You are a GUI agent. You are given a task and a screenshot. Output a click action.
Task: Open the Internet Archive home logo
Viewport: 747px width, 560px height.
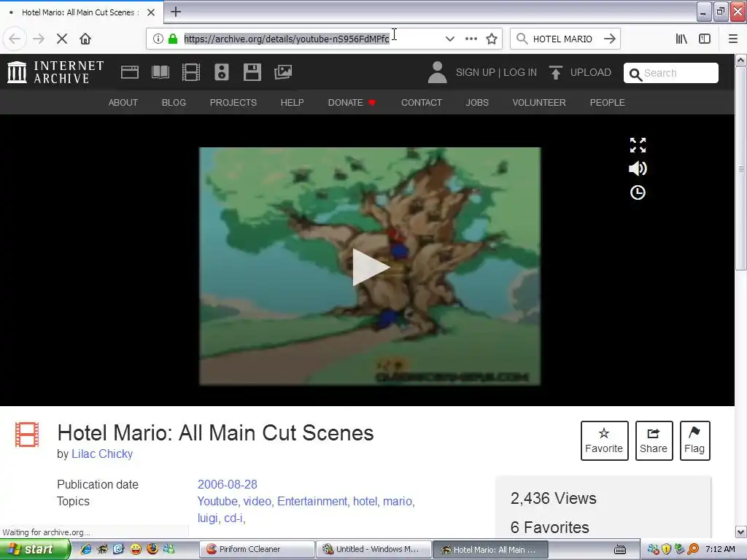pos(55,72)
